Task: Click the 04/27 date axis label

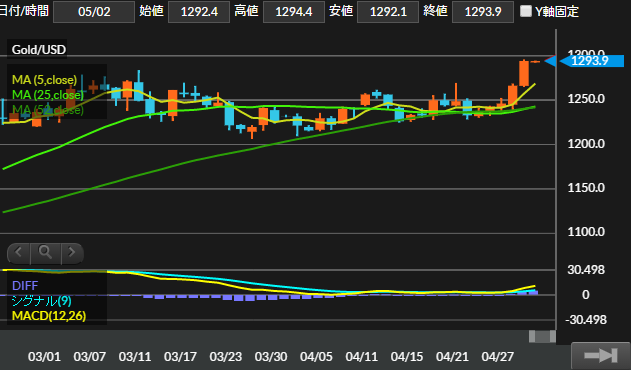Action: coord(498,357)
